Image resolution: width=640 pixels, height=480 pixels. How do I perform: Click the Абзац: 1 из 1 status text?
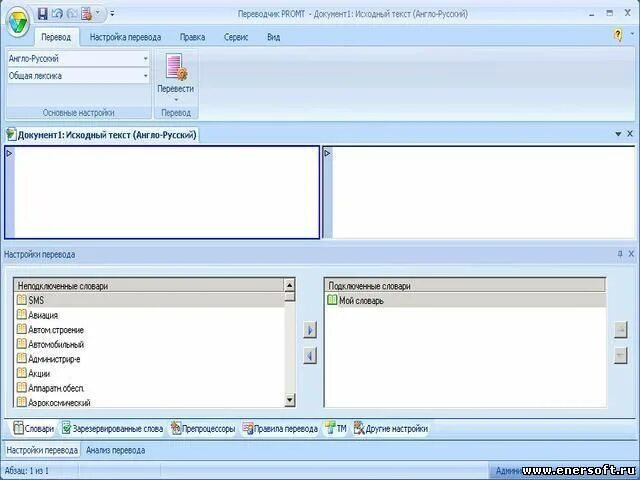point(27,471)
